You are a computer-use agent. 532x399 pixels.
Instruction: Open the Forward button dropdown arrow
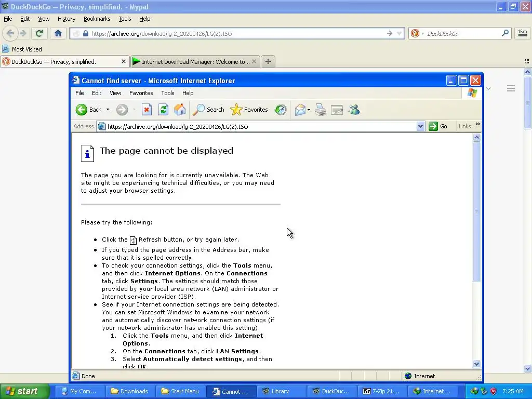(x=134, y=110)
